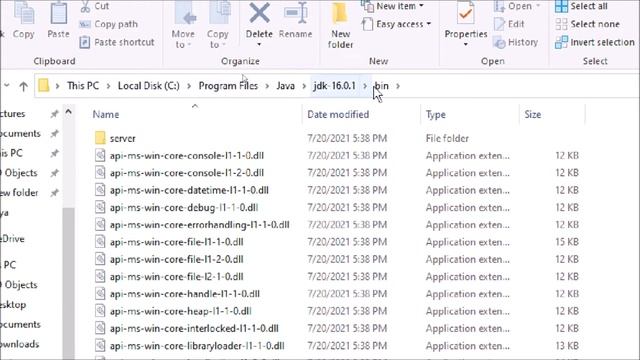Click Open in the Open group

(x=517, y=6)
